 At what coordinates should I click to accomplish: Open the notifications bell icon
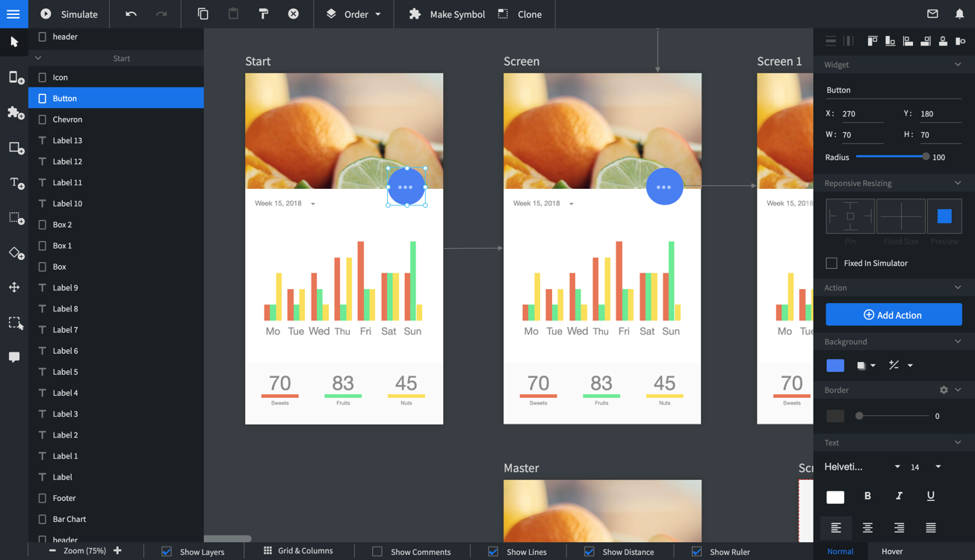coord(959,14)
